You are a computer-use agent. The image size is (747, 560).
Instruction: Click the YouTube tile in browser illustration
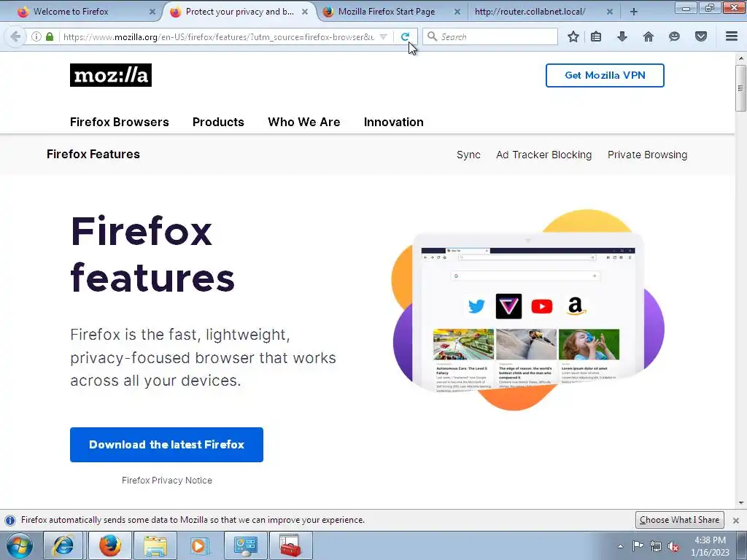point(542,306)
